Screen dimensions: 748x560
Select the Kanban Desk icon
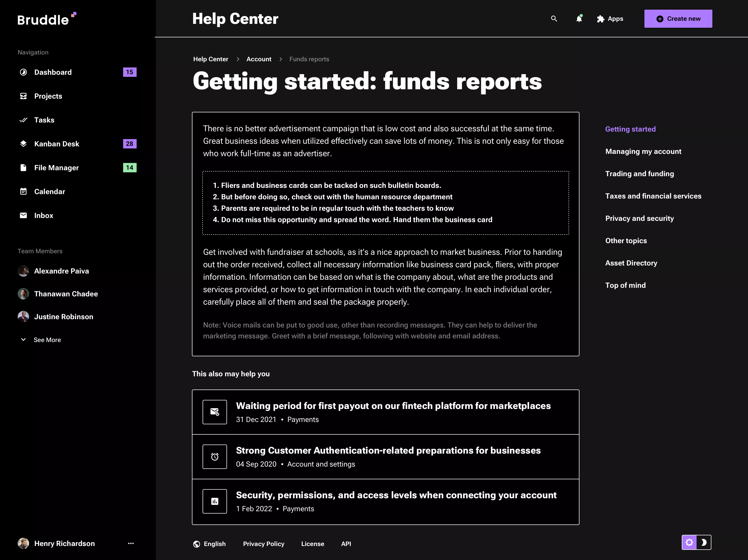23,144
